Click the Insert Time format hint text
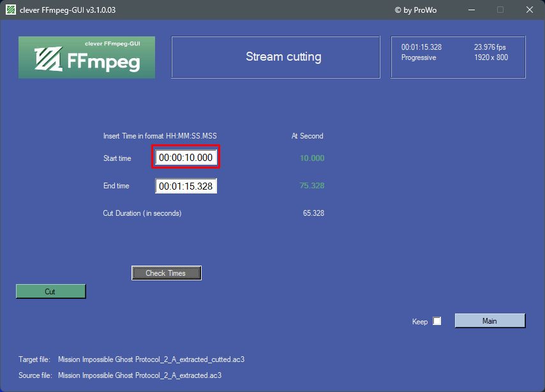 [160, 136]
